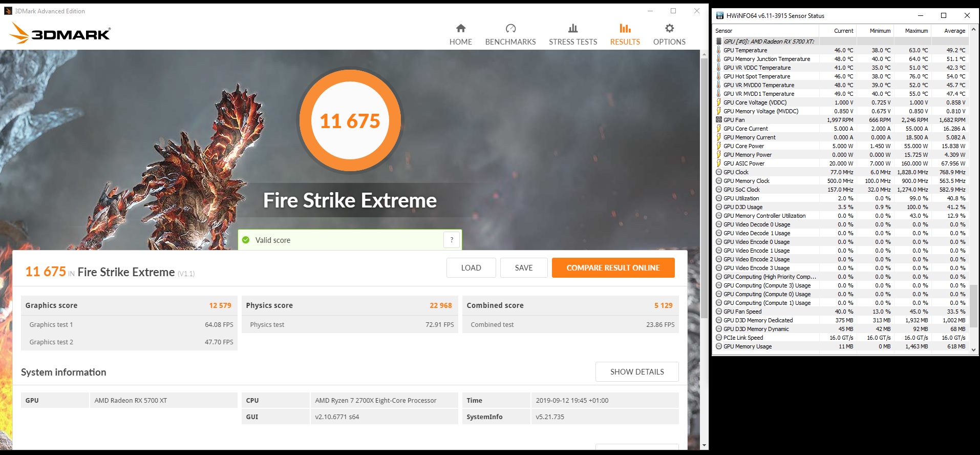Open the BENCHMARKS tab in 3DMark
The image size is (980, 455).
click(x=510, y=35)
